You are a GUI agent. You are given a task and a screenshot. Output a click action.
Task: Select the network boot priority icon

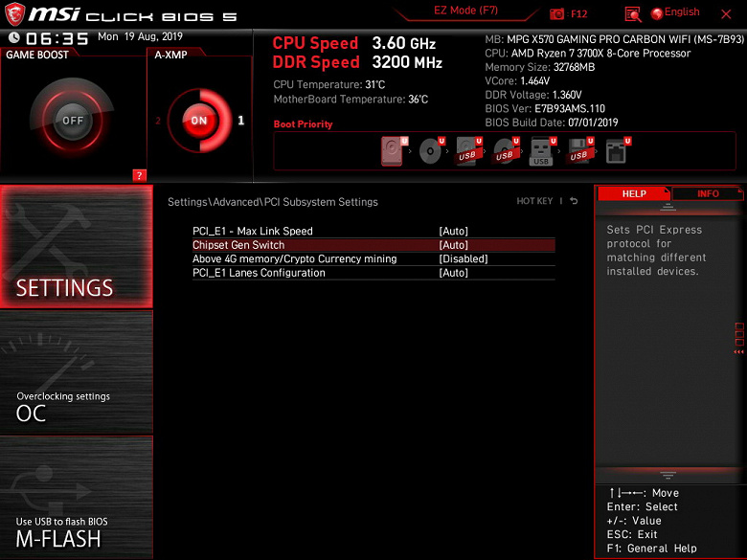618,151
